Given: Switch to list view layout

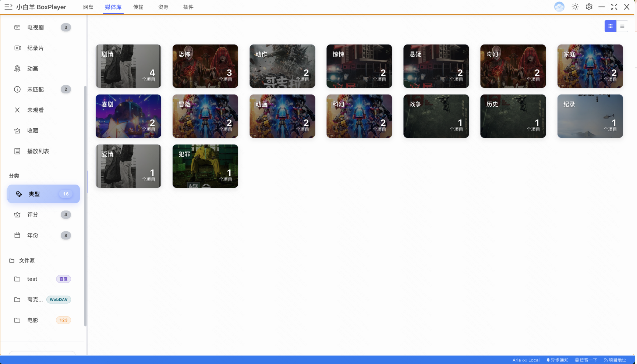Looking at the screenshot, I should click(622, 26).
